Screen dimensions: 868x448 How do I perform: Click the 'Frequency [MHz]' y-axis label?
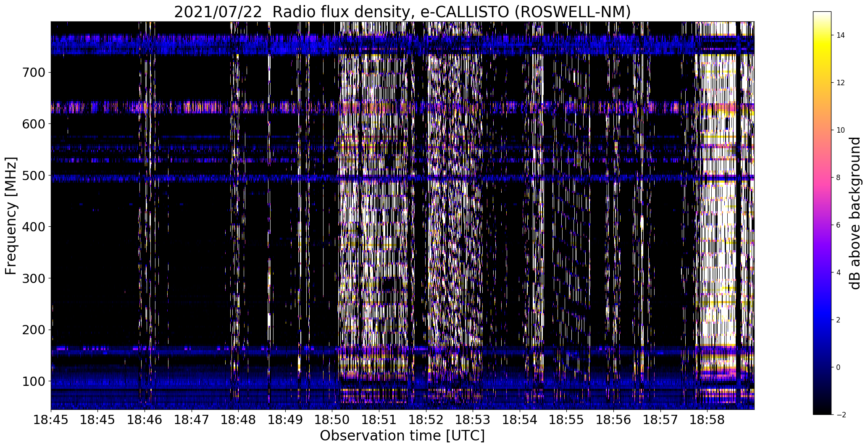click(11, 216)
